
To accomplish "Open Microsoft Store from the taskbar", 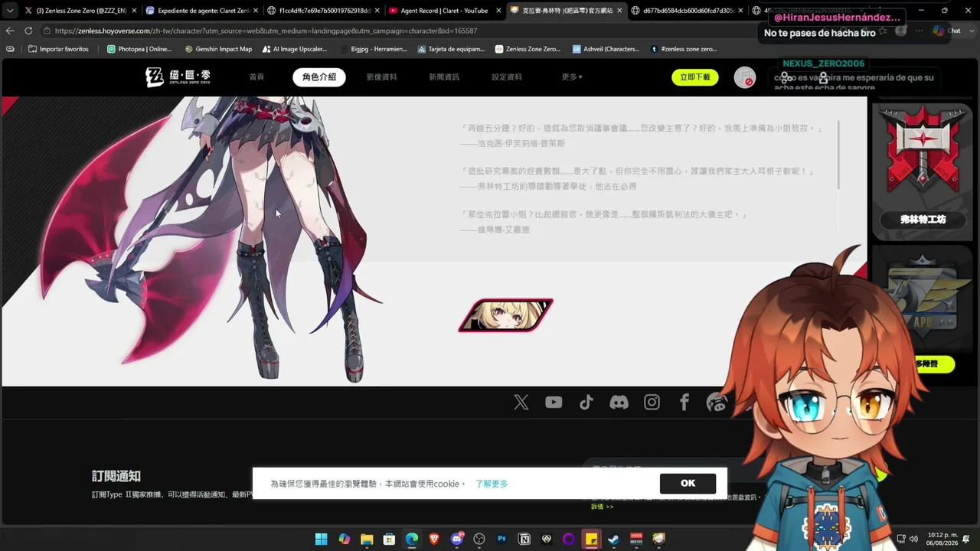I will tap(389, 539).
